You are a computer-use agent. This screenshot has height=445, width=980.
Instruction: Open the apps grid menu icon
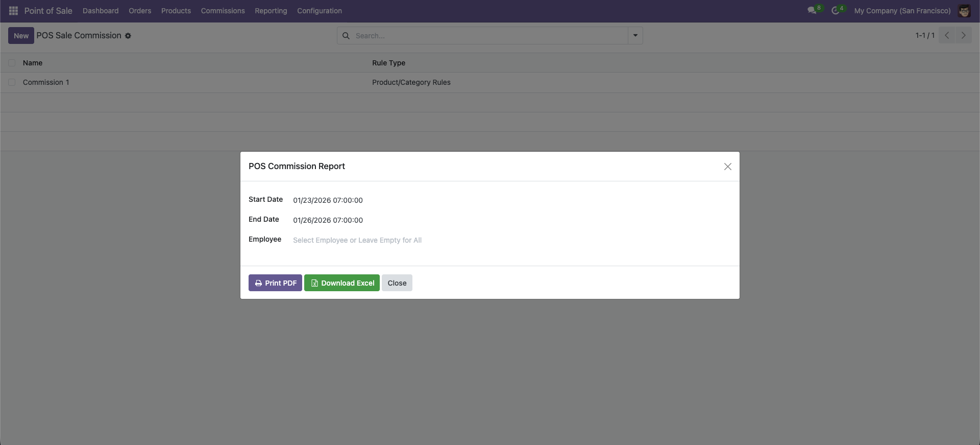(x=13, y=11)
